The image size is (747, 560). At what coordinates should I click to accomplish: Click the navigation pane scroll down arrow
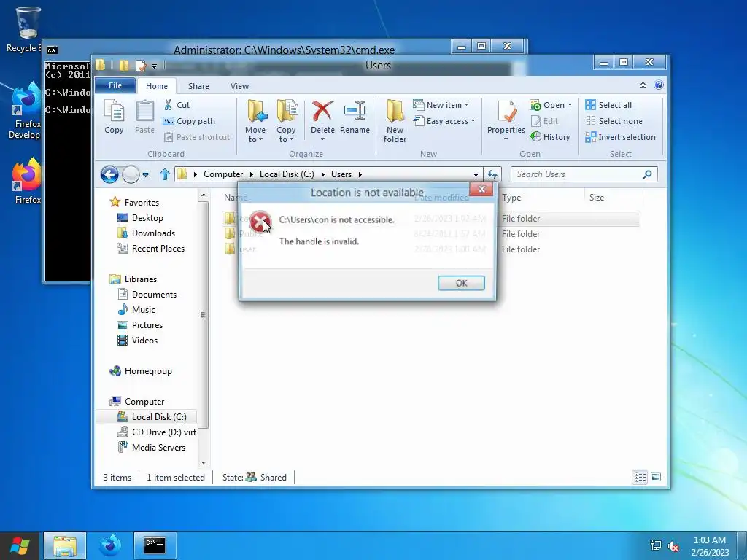tap(204, 462)
